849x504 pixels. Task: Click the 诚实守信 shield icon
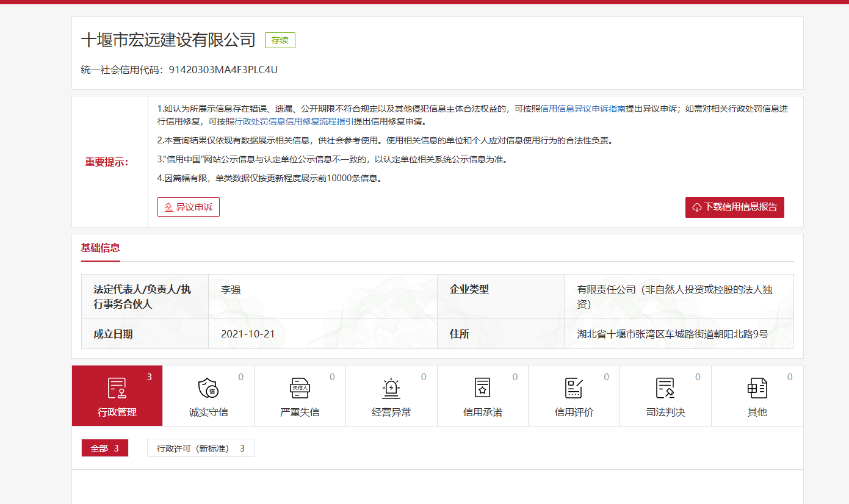(x=208, y=388)
